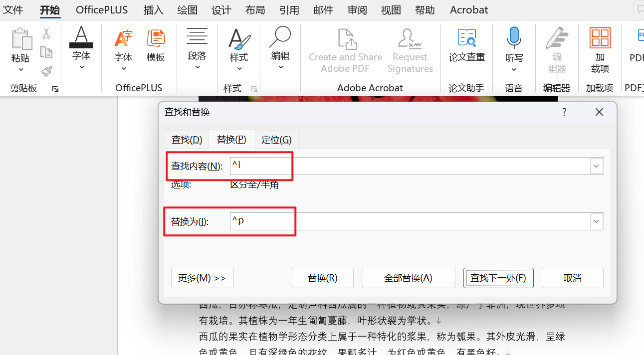Click the help question mark in dialog
This screenshot has width=644, height=355.
click(564, 112)
